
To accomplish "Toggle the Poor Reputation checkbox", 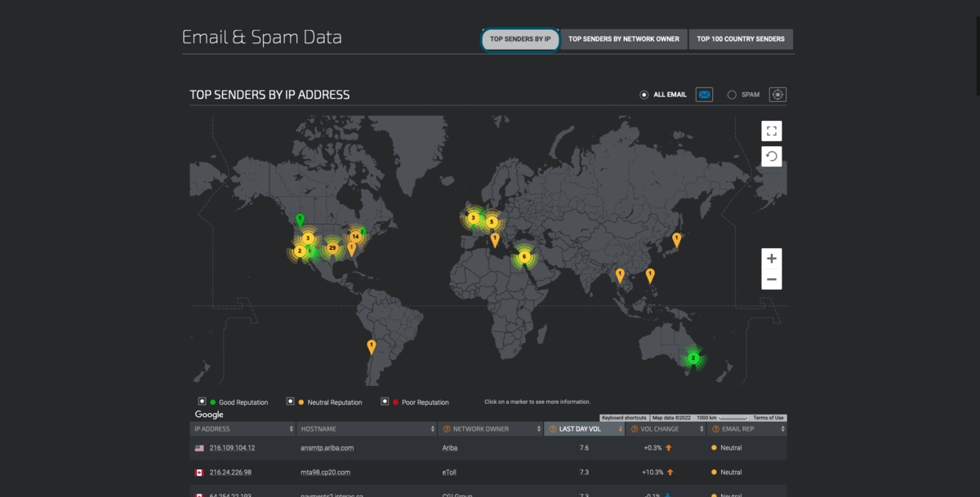I will point(385,402).
